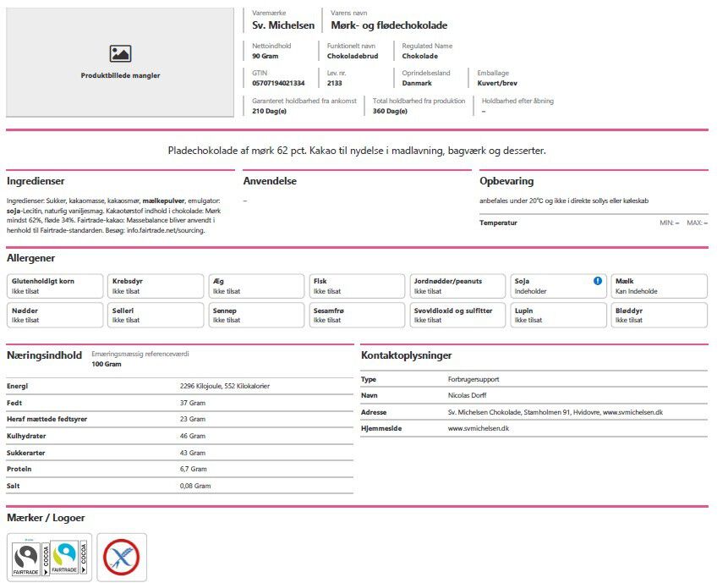
Task: Click the Allergener section heading
Action: click(30, 258)
